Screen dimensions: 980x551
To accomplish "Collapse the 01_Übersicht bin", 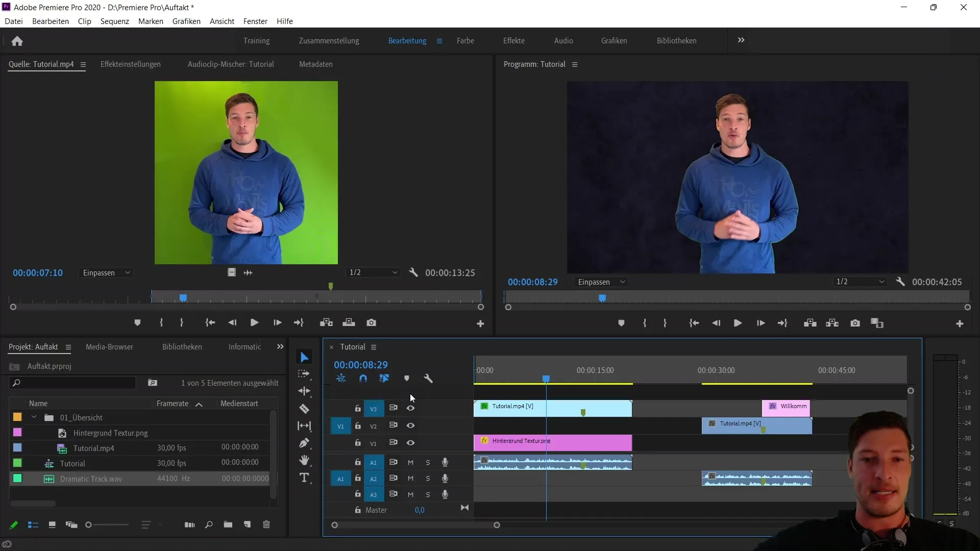I will click(34, 417).
